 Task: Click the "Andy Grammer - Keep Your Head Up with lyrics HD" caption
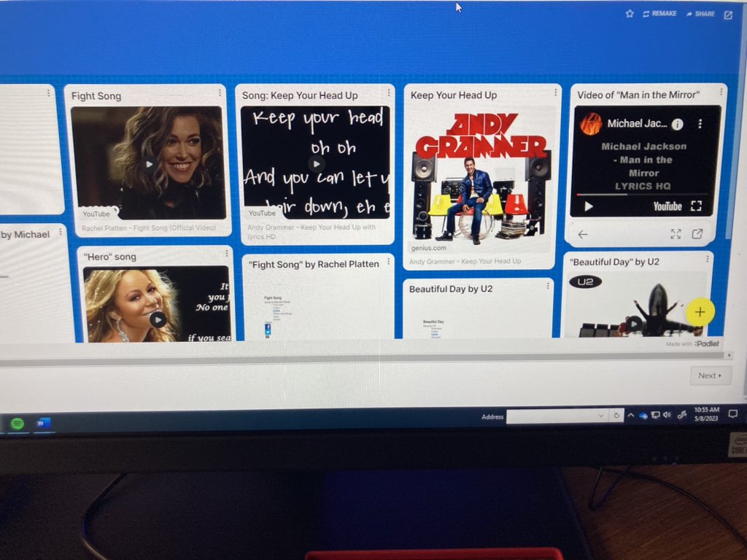pos(311,232)
